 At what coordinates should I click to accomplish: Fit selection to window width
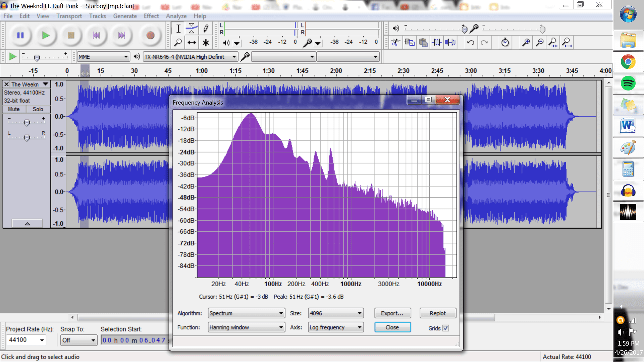tap(553, 43)
